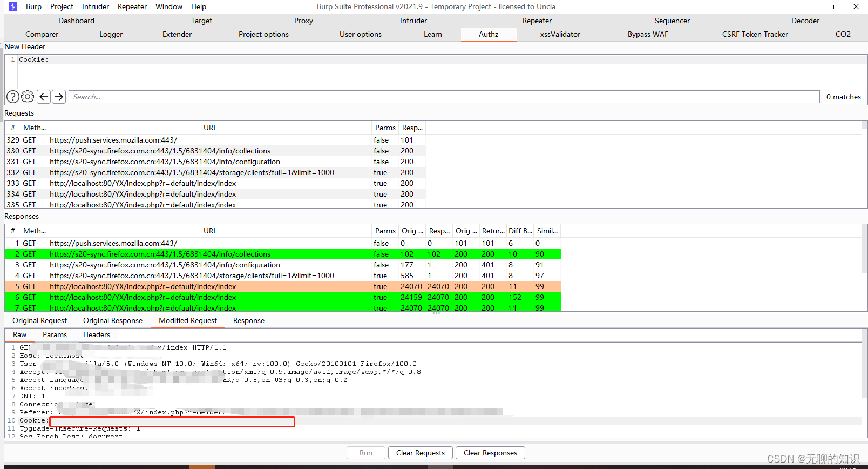Switch to the Logger tab

pyautogui.click(x=111, y=34)
